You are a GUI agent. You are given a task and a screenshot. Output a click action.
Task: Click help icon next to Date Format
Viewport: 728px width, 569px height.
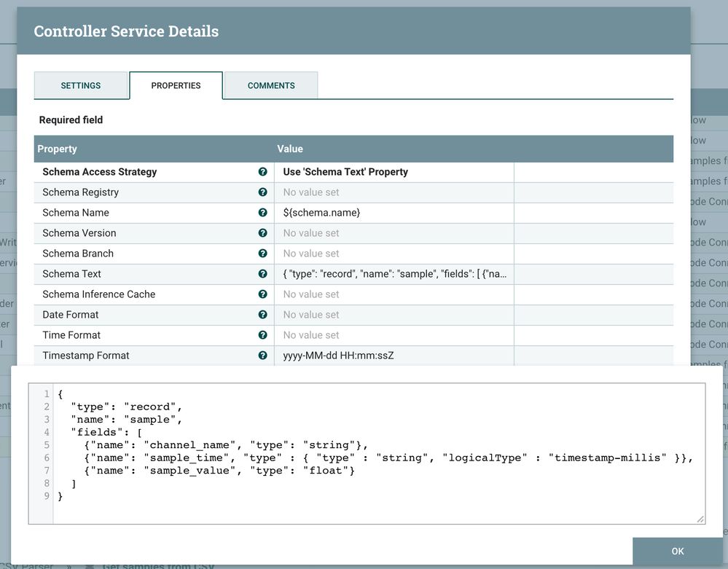click(x=262, y=315)
